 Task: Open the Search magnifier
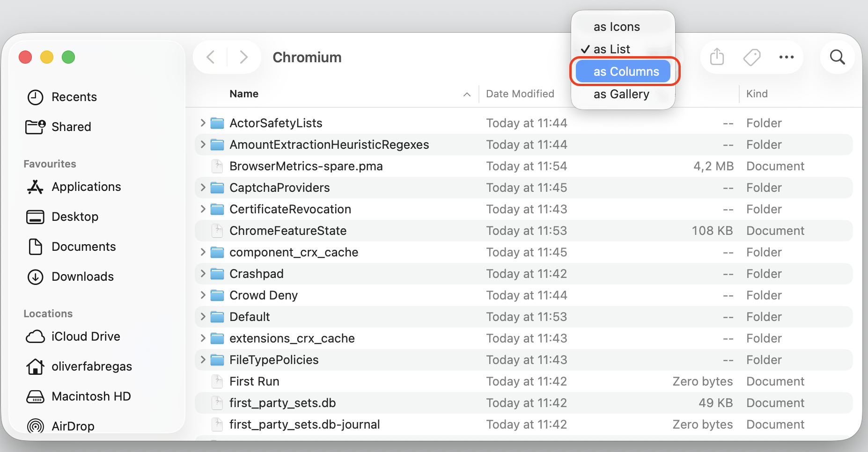(837, 57)
